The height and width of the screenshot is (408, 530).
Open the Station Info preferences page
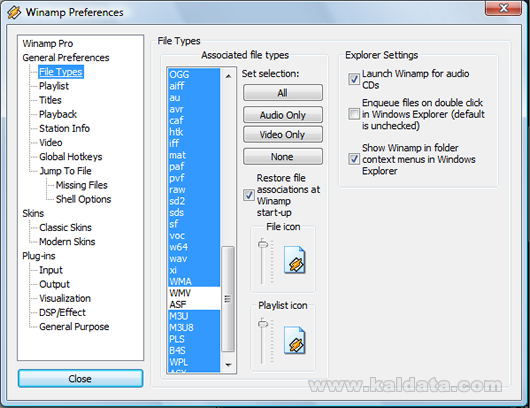pos(64,129)
